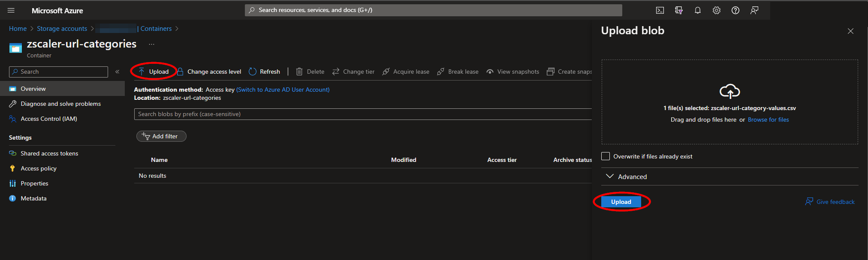Image resolution: width=868 pixels, height=260 pixels.
Task: Open the feedback icon in top bar
Action: (754, 10)
